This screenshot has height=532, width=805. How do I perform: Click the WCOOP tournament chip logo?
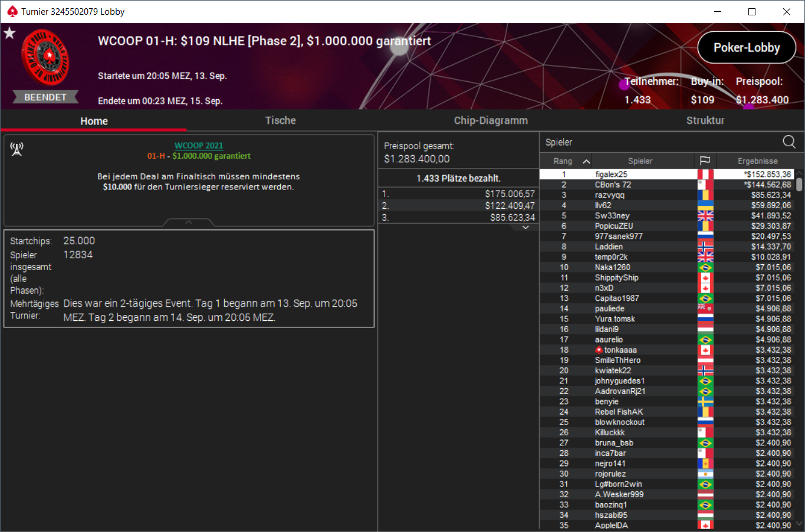click(45, 57)
